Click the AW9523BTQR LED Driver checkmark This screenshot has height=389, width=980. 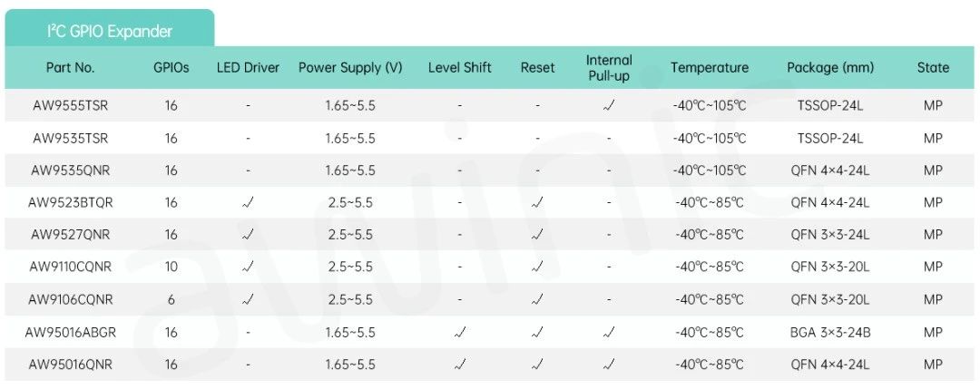[248, 202]
